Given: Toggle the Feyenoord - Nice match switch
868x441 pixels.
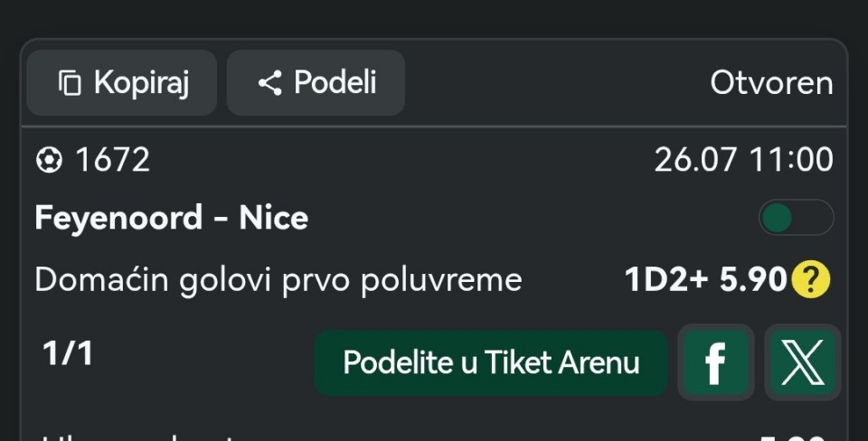Looking at the screenshot, I should (x=796, y=218).
